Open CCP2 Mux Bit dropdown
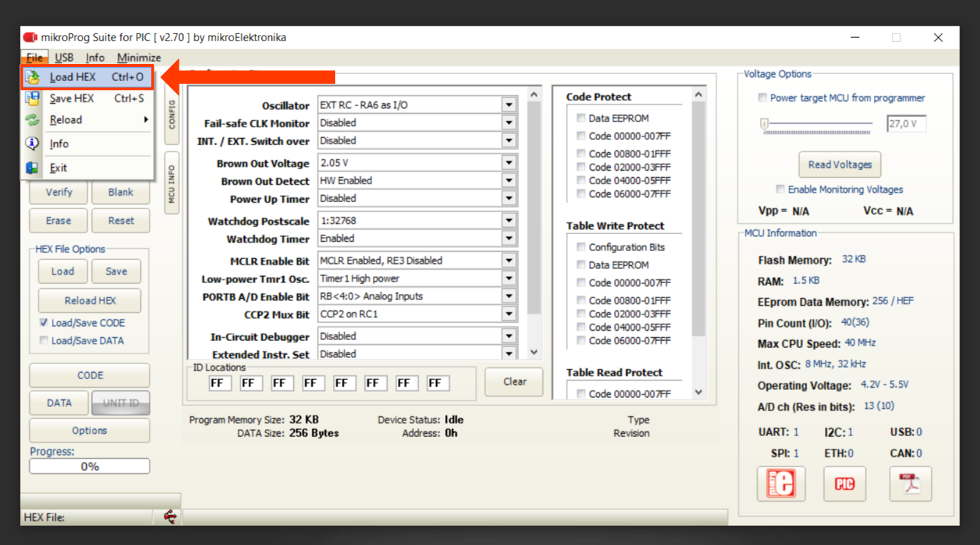This screenshot has height=545, width=980. coord(509,314)
